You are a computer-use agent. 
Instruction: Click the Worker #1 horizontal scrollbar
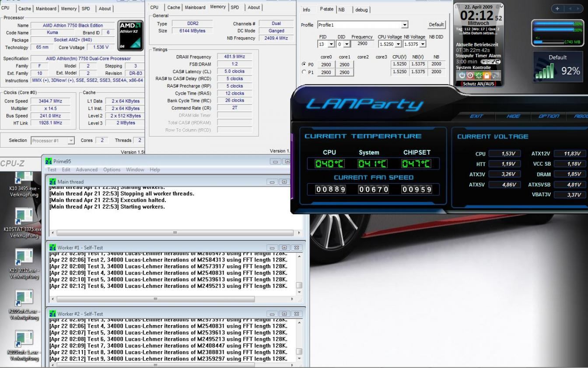click(x=172, y=299)
